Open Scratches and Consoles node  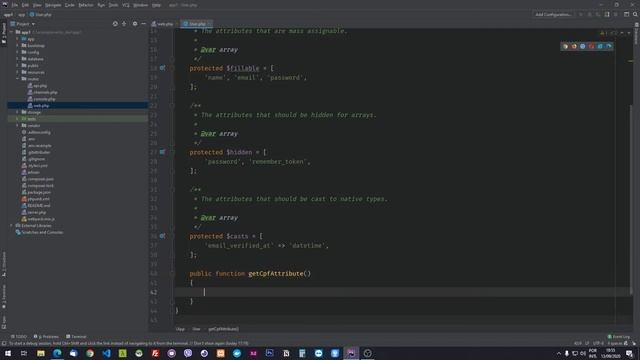[40, 232]
